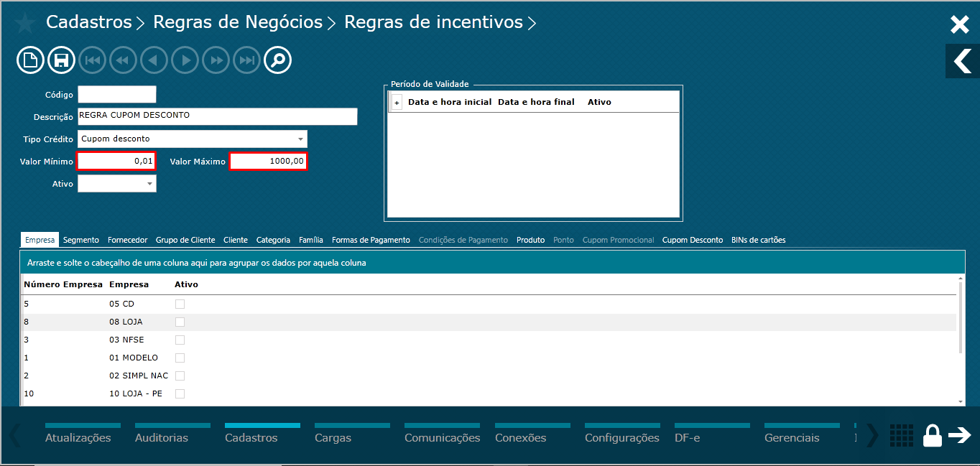
Task: Click the Regras de Negócios breadcrumb
Action: click(238, 22)
